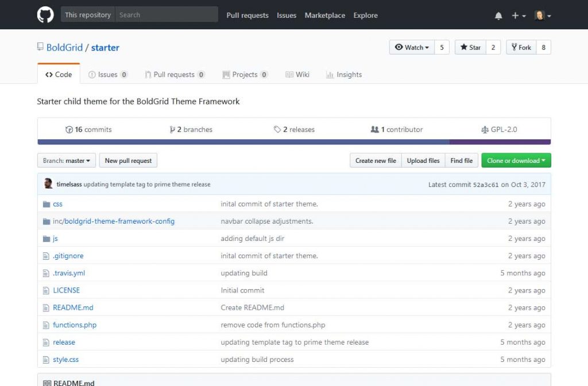This screenshot has width=588, height=386.
Task: Click the LICENSE file icon
Action: point(46,291)
